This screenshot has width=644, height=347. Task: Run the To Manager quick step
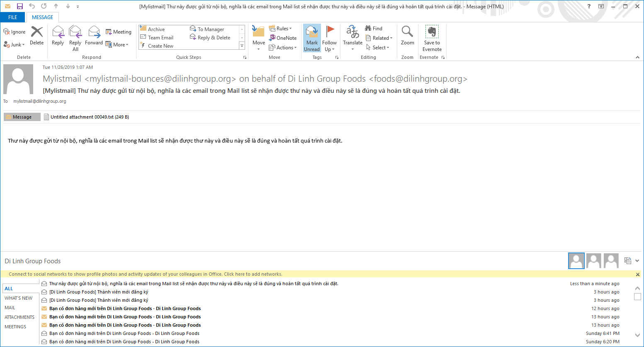coord(207,29)
